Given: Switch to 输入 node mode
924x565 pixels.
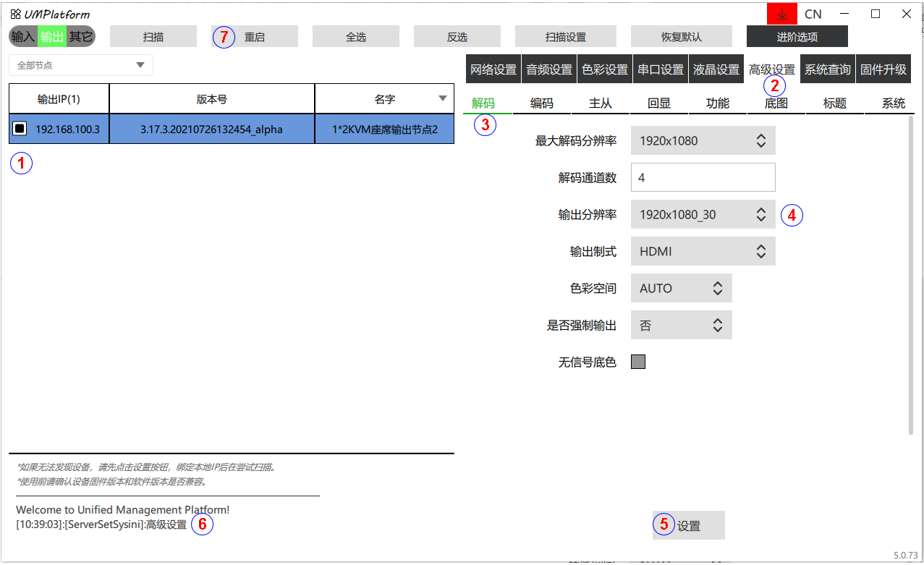Looking at the screenshot, I should 23,36.
